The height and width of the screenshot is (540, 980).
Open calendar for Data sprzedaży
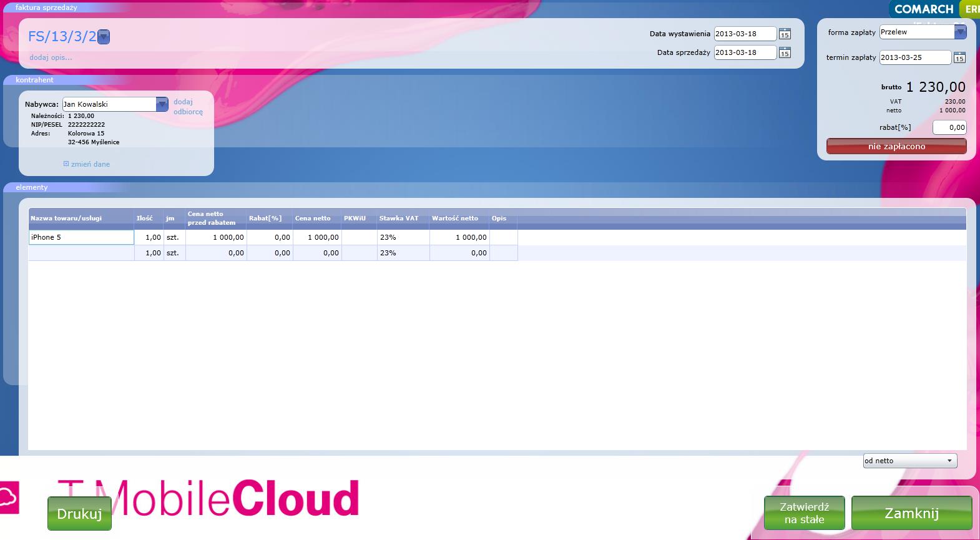[x=785, y=52]
